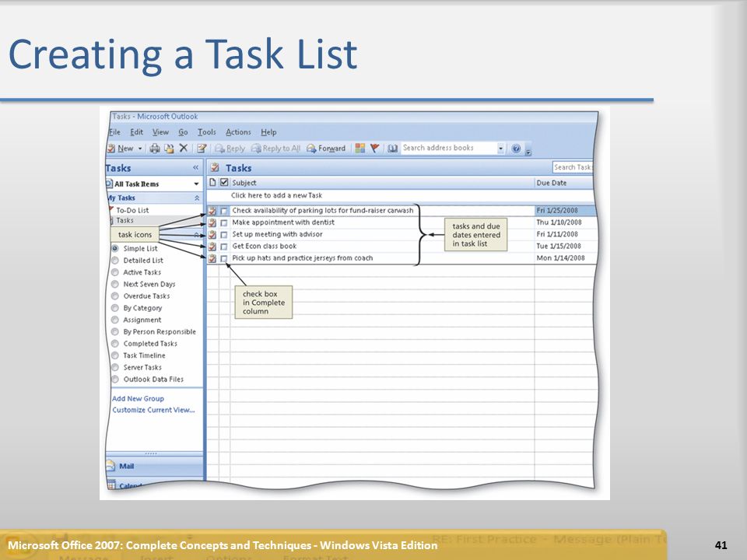Click the Move to Folder icon
The width and height of the screenshot is (747, 560).
coord(169,149)
